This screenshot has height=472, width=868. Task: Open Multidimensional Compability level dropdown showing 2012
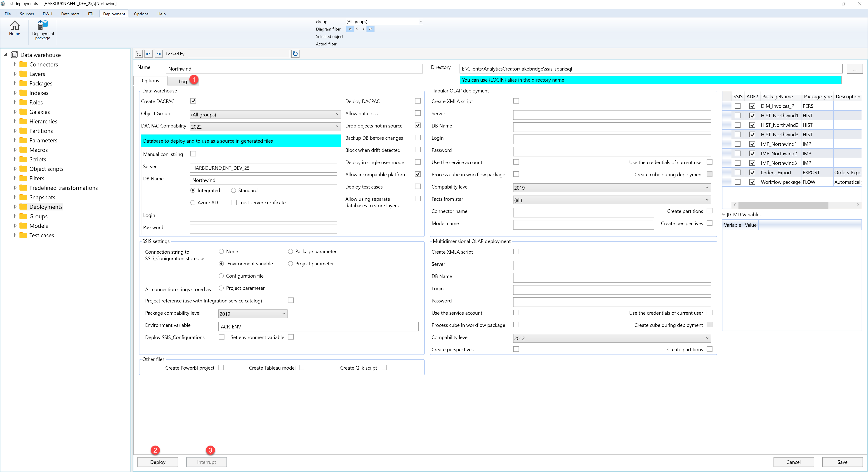pyautogui.click(x=612, y=338)
